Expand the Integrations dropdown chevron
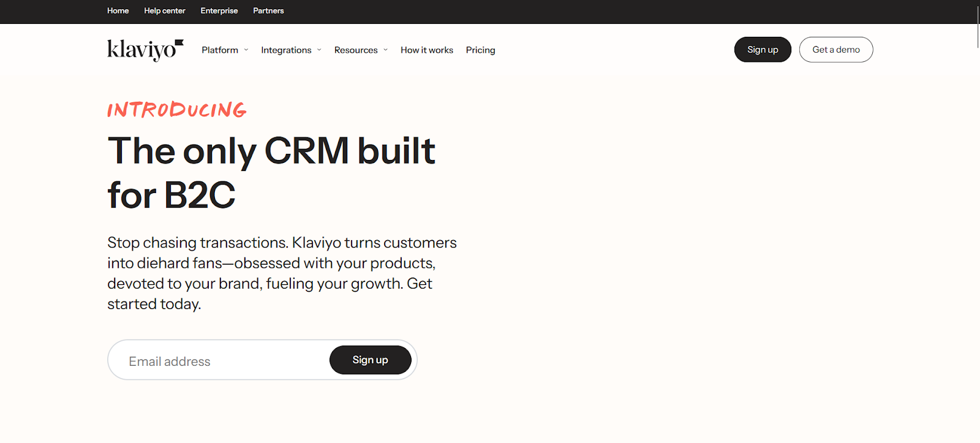The image size is (980, 443). tap(319, 50)
